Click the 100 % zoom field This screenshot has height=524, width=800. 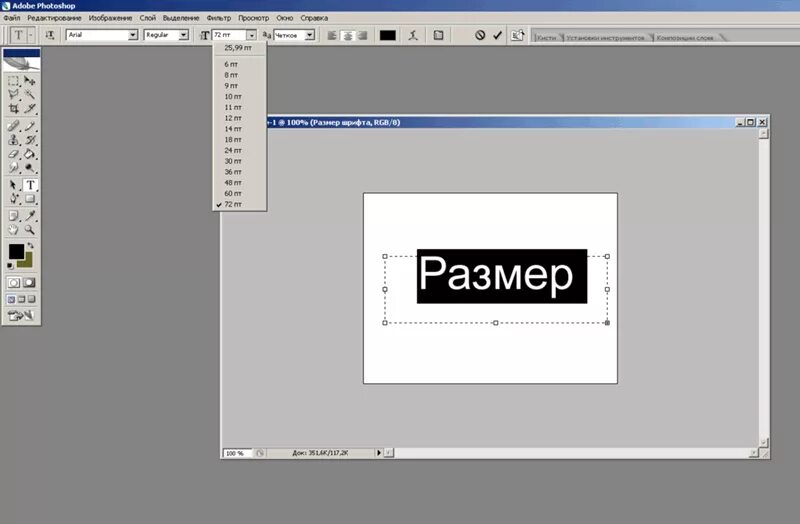[237, 453]
